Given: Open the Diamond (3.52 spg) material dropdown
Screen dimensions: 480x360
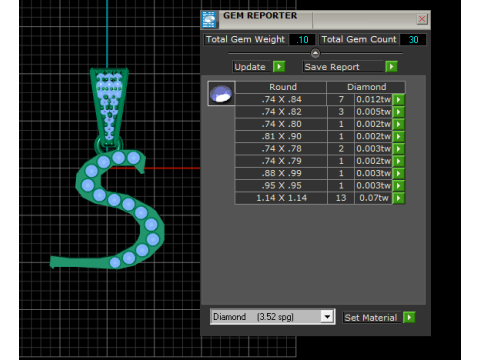Looking at the screenshot, I should pyautogui.click(x=327, y=317).
